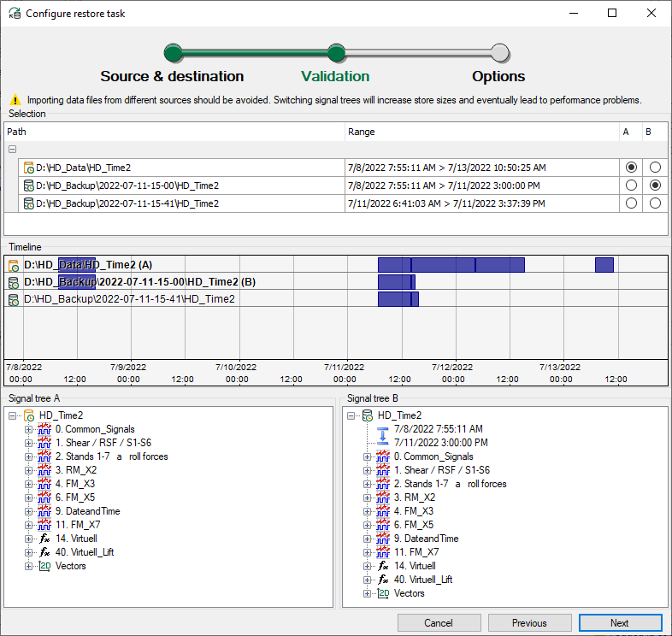Expand 0. Common_Signals in Signal tree A

pyautogui.click(x=29, y=429)
